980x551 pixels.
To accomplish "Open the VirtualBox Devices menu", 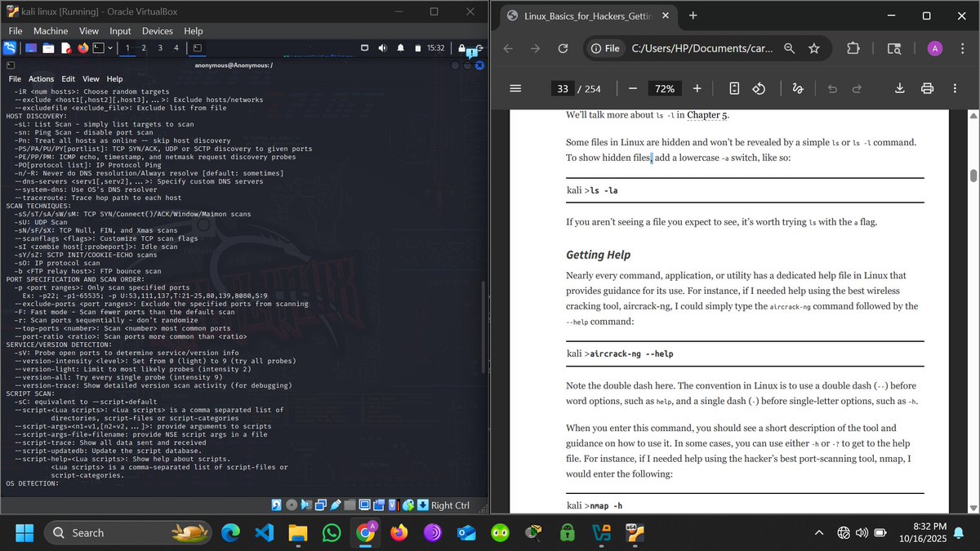I will click(x=158, y=31).
